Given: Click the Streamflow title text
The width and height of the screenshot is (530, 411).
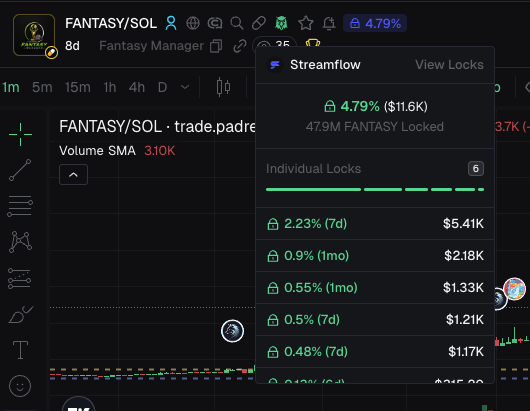Looking at the screenshot, I should click(325, 65).
